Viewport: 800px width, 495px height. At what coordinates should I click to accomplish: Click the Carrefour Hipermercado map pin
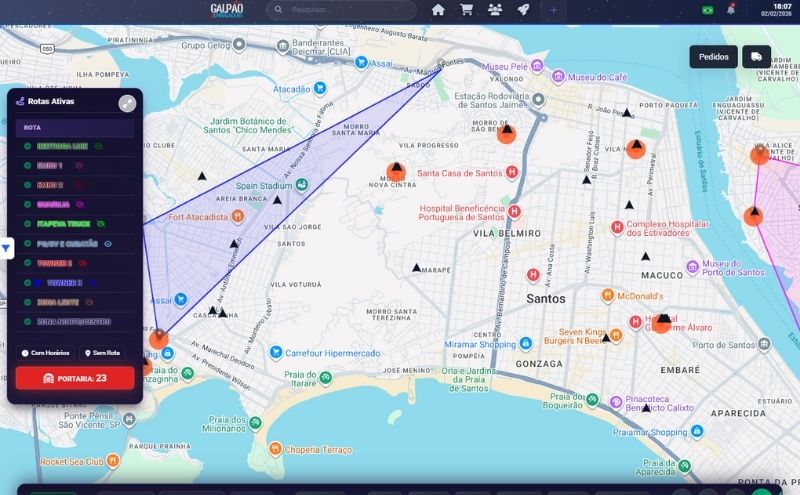tap(276, 352)
